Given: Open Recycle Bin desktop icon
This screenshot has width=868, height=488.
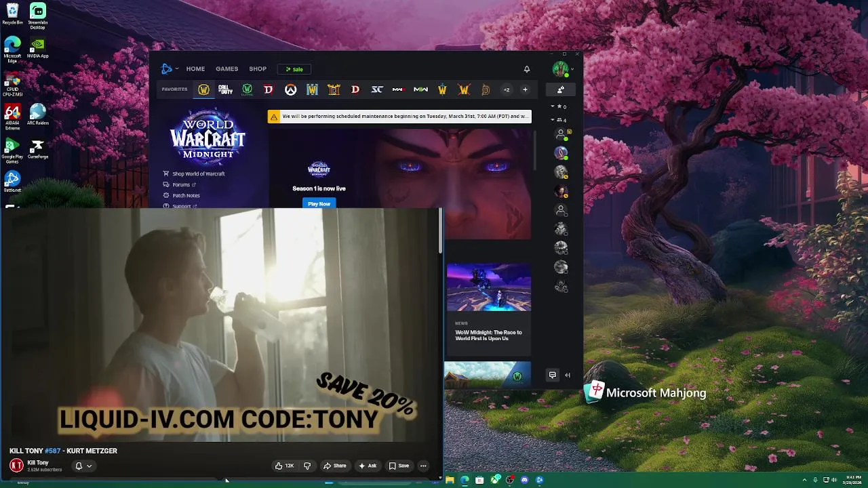Looking at the screenshot, I should (12, 14).
